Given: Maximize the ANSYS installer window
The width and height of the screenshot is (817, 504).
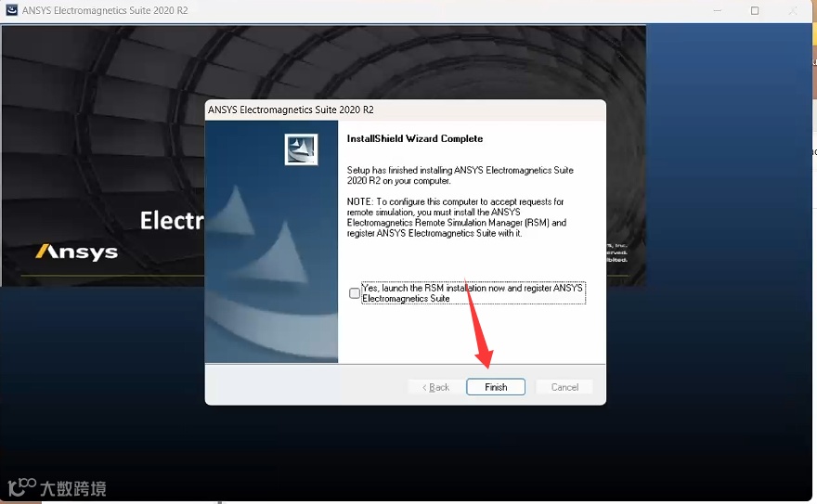Looking at the screenshot, I should click(x=755, y=10).
